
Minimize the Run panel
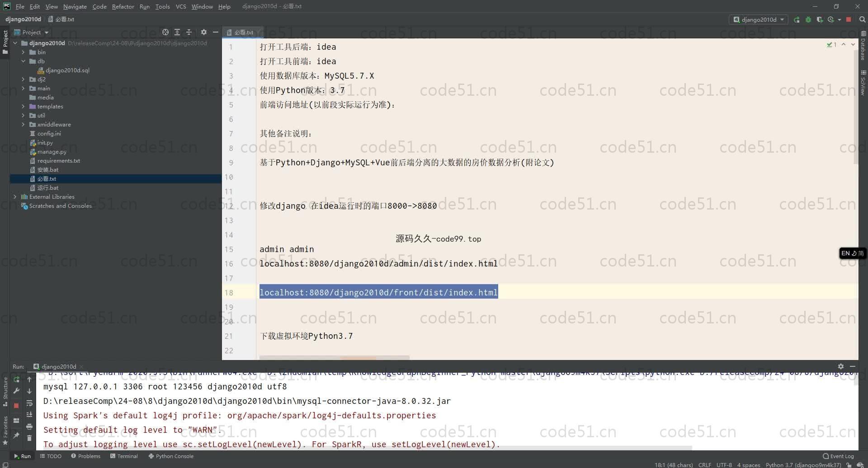[x=853, y=366]
